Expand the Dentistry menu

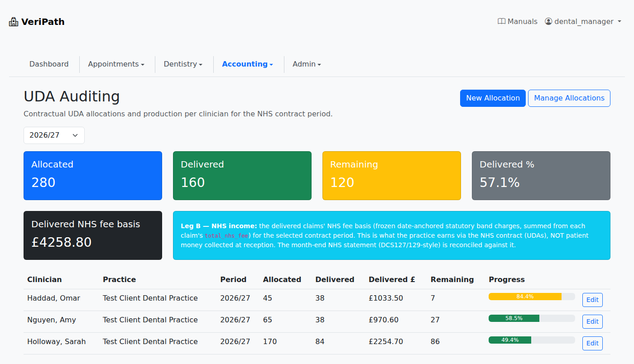coord(183,64)
